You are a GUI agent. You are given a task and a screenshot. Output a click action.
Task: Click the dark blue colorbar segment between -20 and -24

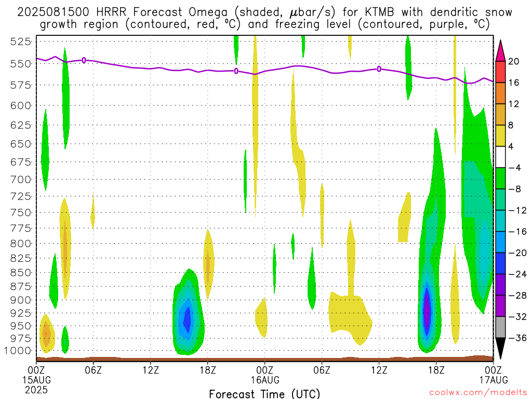point(500,263)
